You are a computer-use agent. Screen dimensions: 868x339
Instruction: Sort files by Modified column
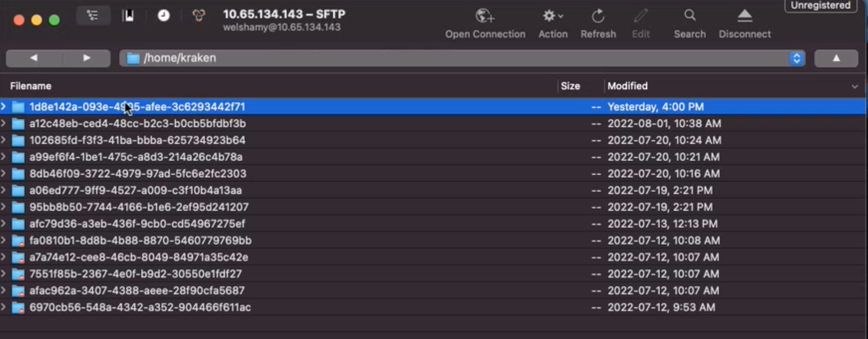(x=627, y=86)
